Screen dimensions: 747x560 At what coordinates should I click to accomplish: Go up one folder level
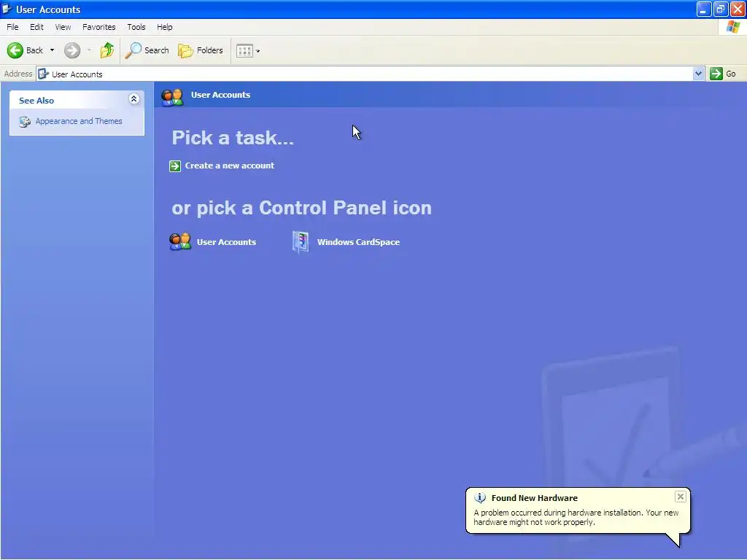click(x=107, y=50)
